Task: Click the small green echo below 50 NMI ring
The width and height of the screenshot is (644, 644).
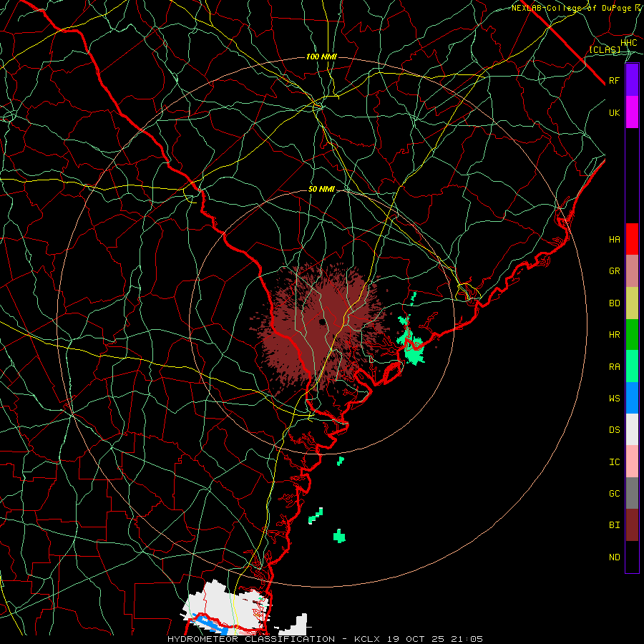Action: click(x=341, y=461)
